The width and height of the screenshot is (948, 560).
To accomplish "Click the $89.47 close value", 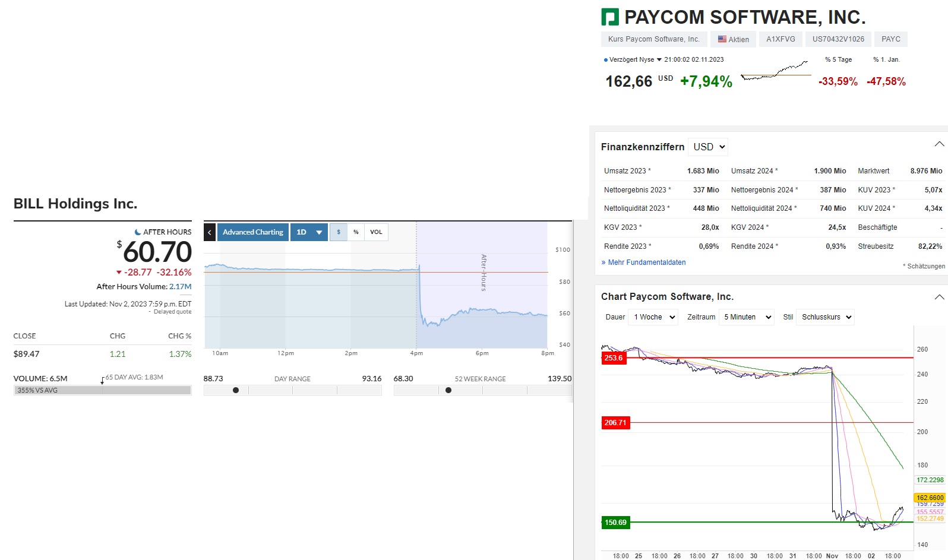I will 27,354.
